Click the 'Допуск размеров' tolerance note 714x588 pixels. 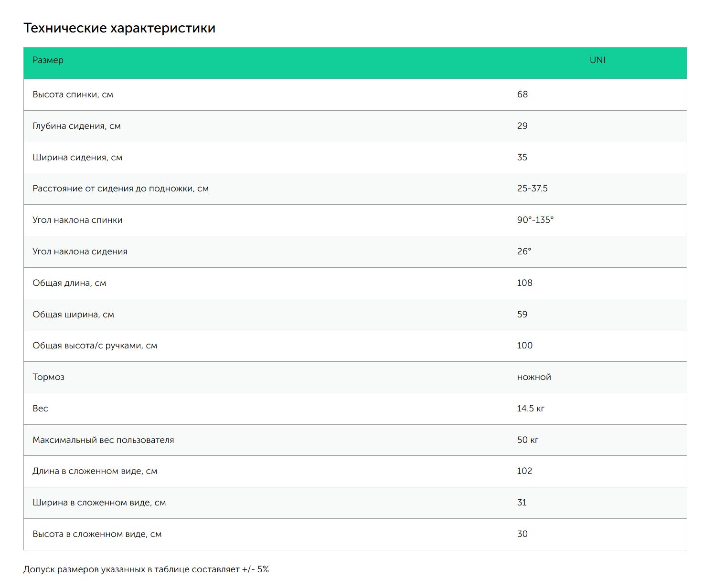coord(146,569)
